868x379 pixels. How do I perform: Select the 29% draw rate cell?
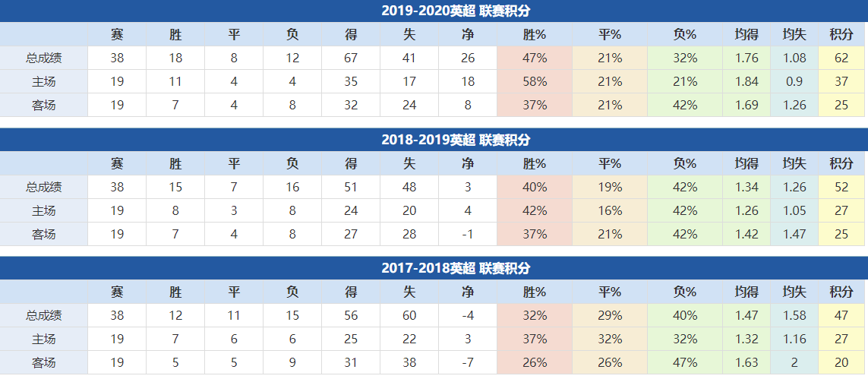click(x=610, y=315)
